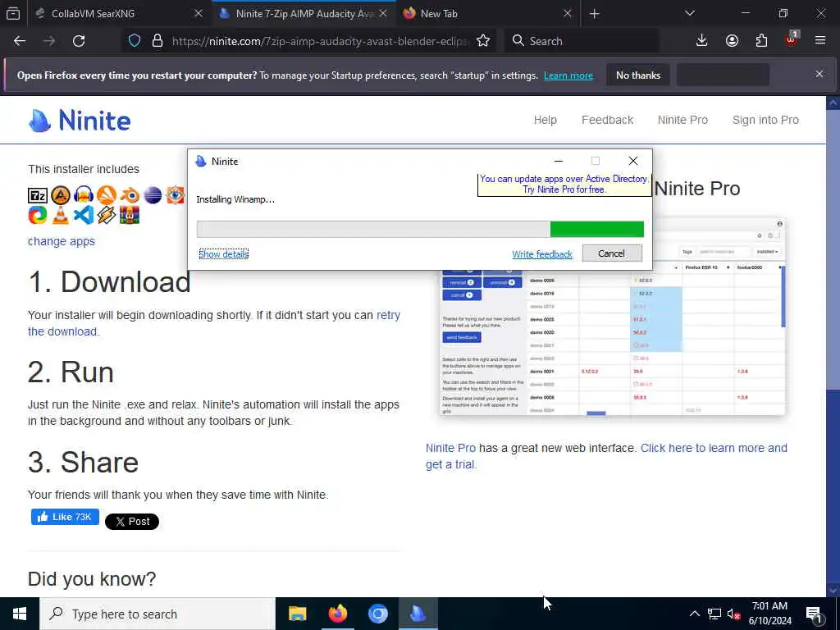The height and width of the screenshot is (630, 840).
Task: Click Sign into Pro
Action: (765, 120)
